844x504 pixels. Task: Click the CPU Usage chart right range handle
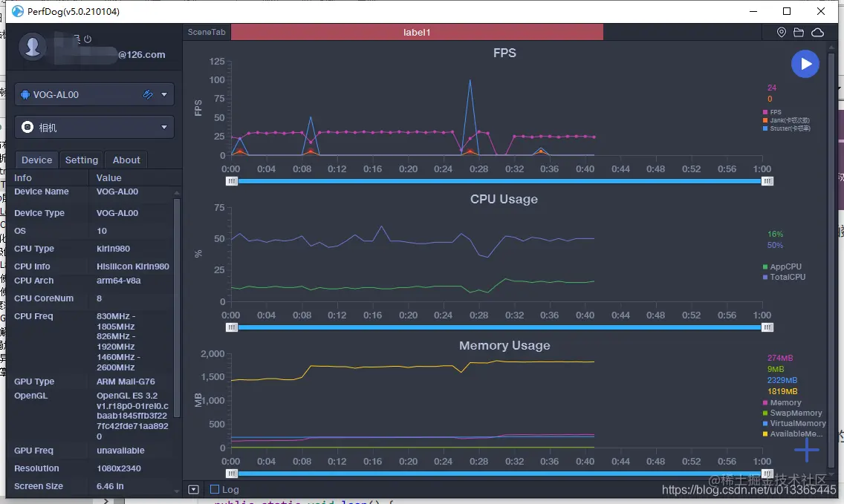pos(767,327)
